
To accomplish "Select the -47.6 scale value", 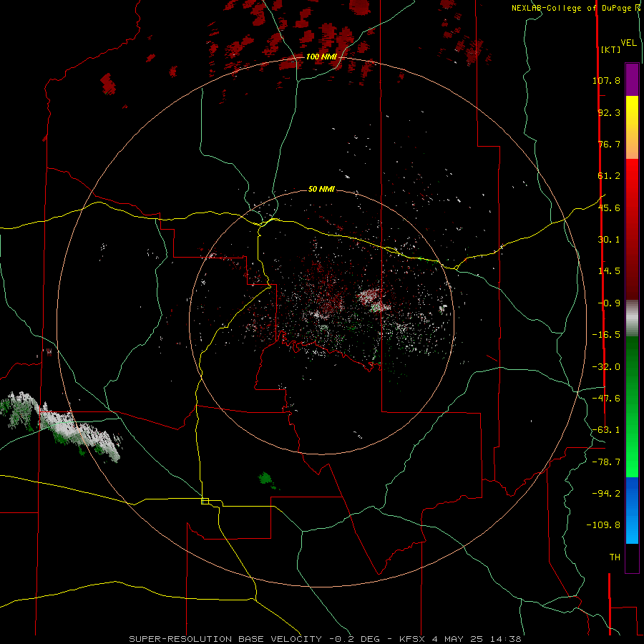I will click(606, 399).
